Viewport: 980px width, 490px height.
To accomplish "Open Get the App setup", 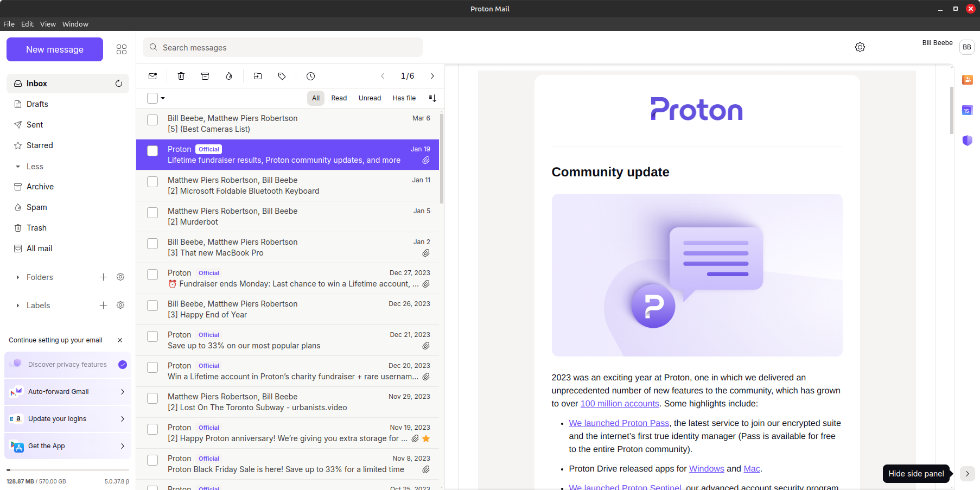I will coord(68,446).
